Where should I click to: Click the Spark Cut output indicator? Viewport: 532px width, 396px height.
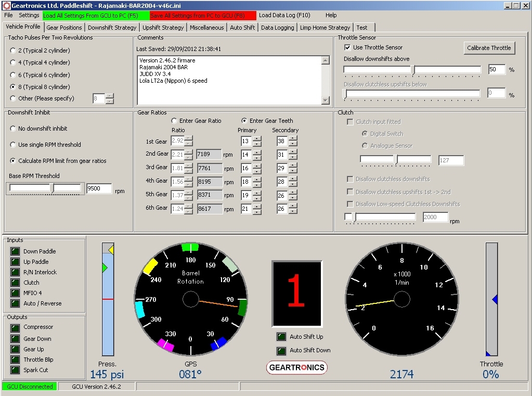(x=15, y=370)
